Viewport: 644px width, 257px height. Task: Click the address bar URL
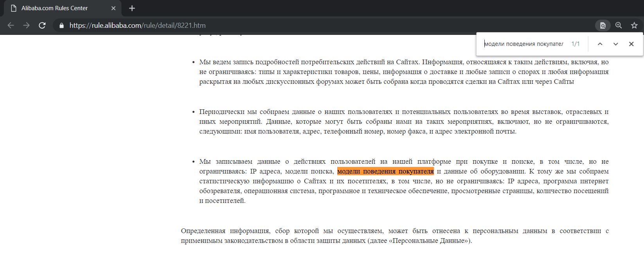coord(137,25)
